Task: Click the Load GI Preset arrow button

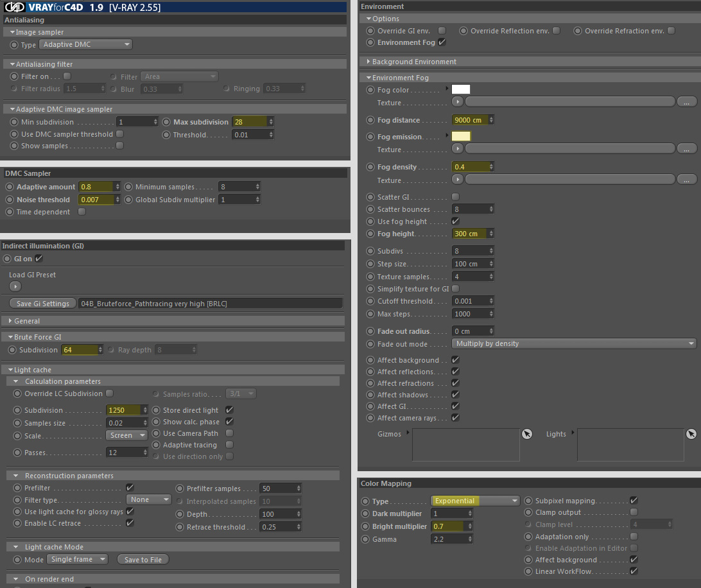Action: (x=15, y=286)
